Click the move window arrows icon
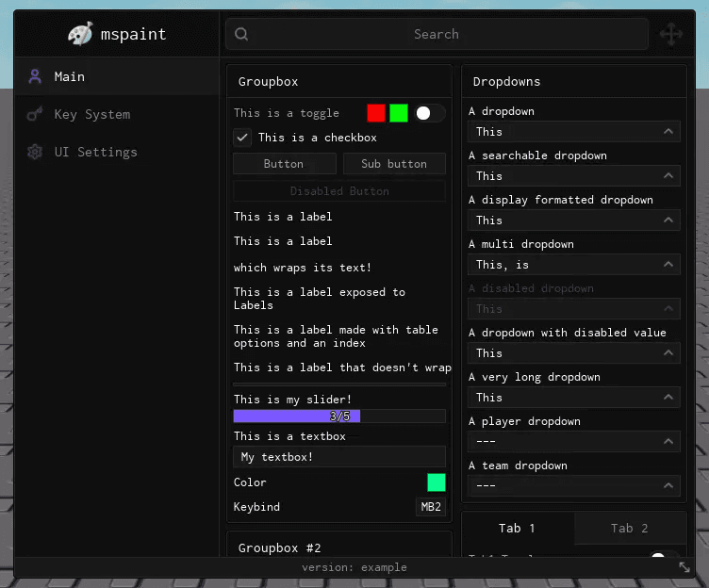The image size is (709, 588). [x=671, y=34]
